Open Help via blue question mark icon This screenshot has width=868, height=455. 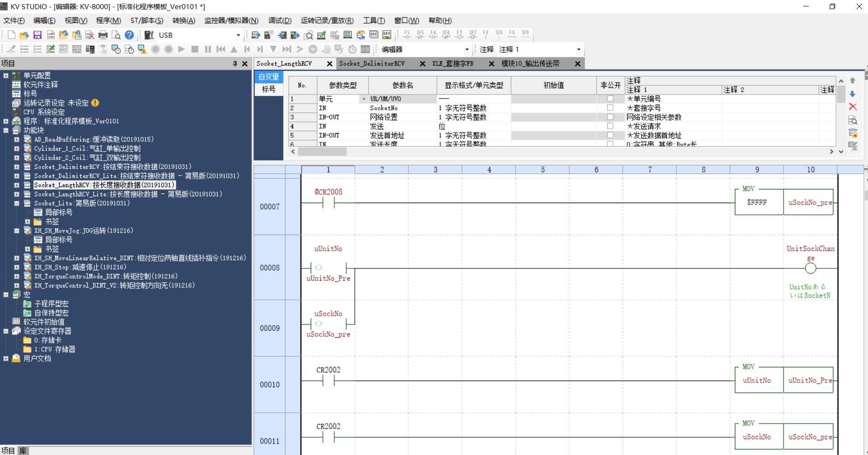(130, 35)
